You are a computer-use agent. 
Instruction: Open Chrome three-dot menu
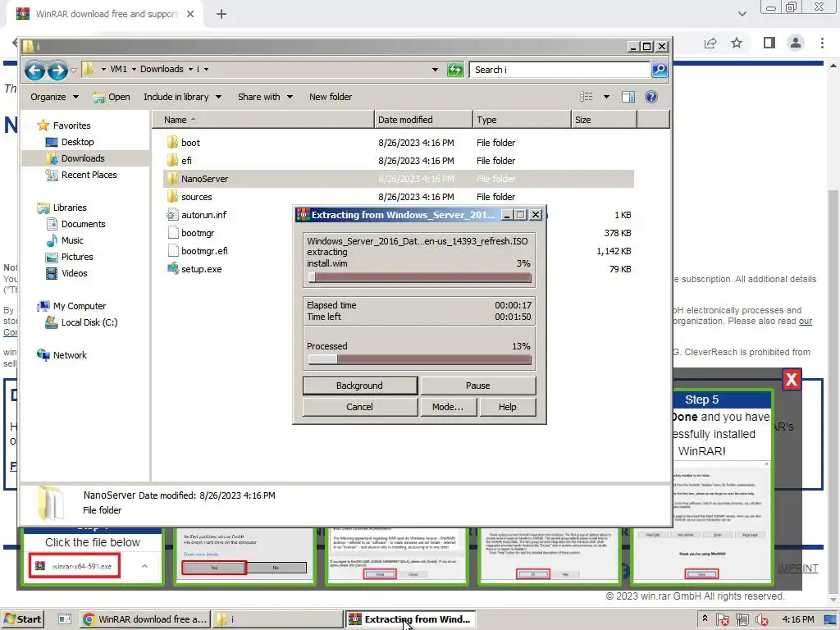822,43
